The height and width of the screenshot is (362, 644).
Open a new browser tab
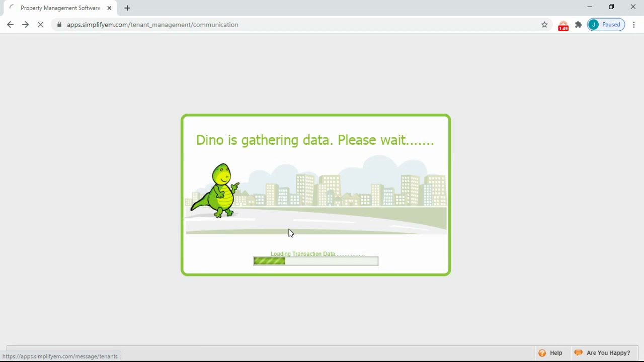127,8
